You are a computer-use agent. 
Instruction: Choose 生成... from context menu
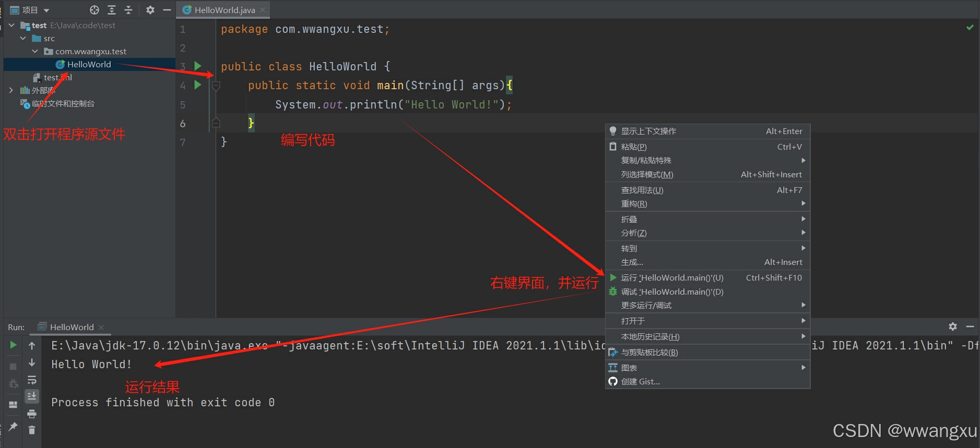coord(707,262)
